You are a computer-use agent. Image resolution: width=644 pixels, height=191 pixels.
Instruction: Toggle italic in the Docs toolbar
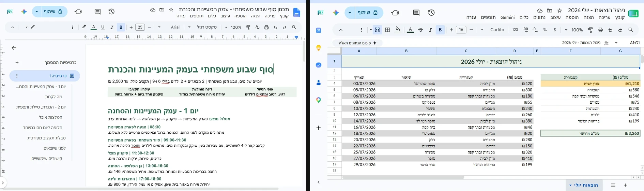pyautogui.click(x=112, y=27)
